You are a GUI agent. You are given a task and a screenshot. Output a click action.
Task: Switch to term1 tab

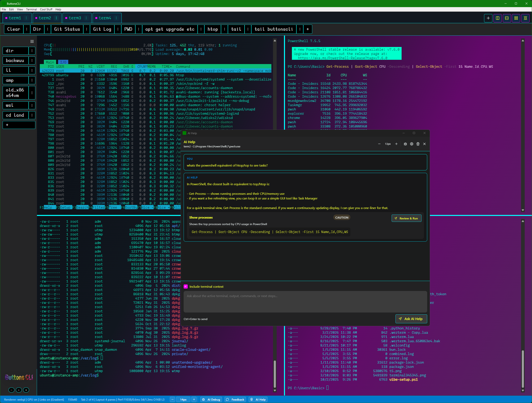click(15, 18)
